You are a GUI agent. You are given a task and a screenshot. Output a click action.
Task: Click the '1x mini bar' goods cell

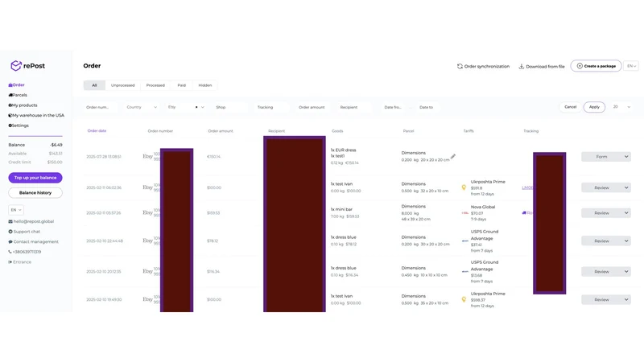(341, 209)
